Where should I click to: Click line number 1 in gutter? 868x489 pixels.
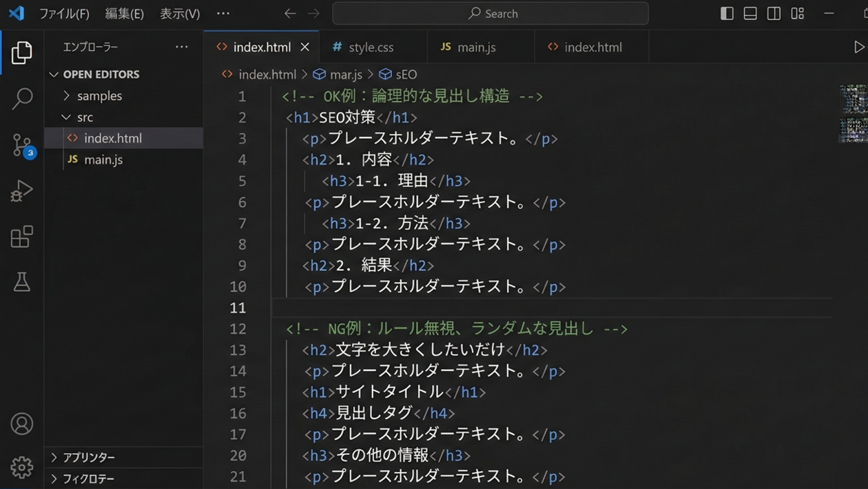(242, 96)
